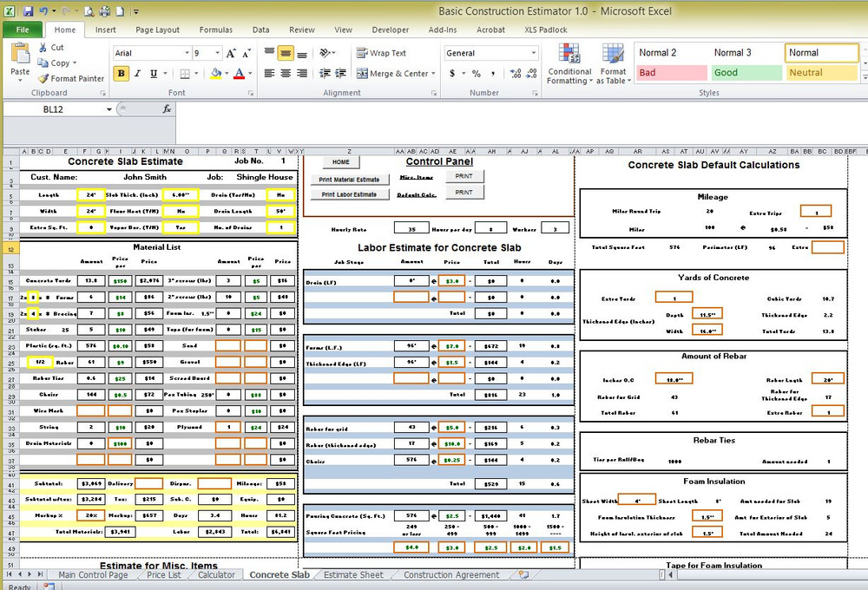Open the Arial font name dropdown
The height and width of the screenshot is (590, 868).
pos(187,52)
